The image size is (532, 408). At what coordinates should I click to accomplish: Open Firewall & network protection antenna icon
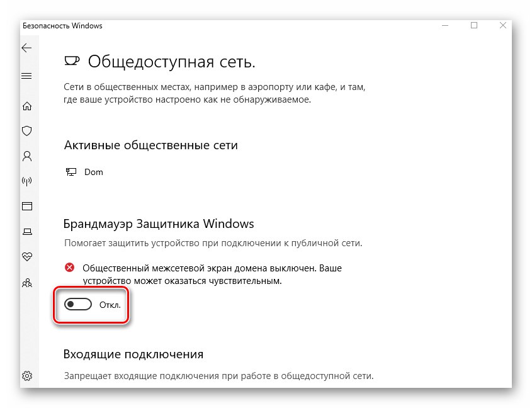click(x=27, y=181)
